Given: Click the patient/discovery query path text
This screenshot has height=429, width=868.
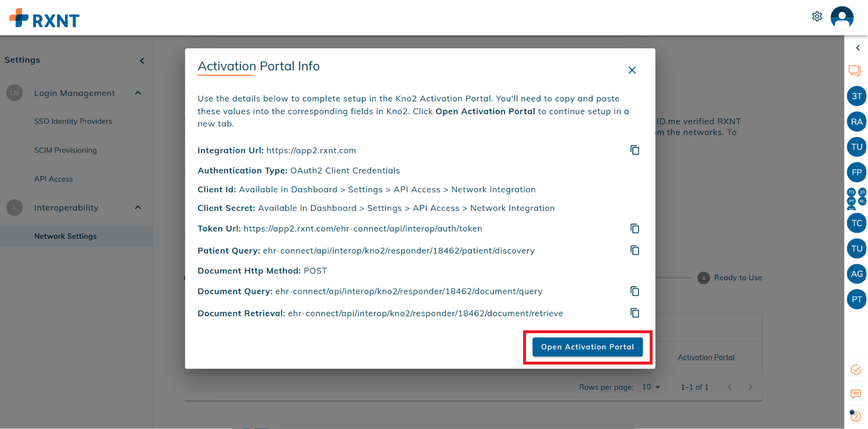Looking at the screenshot, I should pyautogui.click(x=399, y=251).
